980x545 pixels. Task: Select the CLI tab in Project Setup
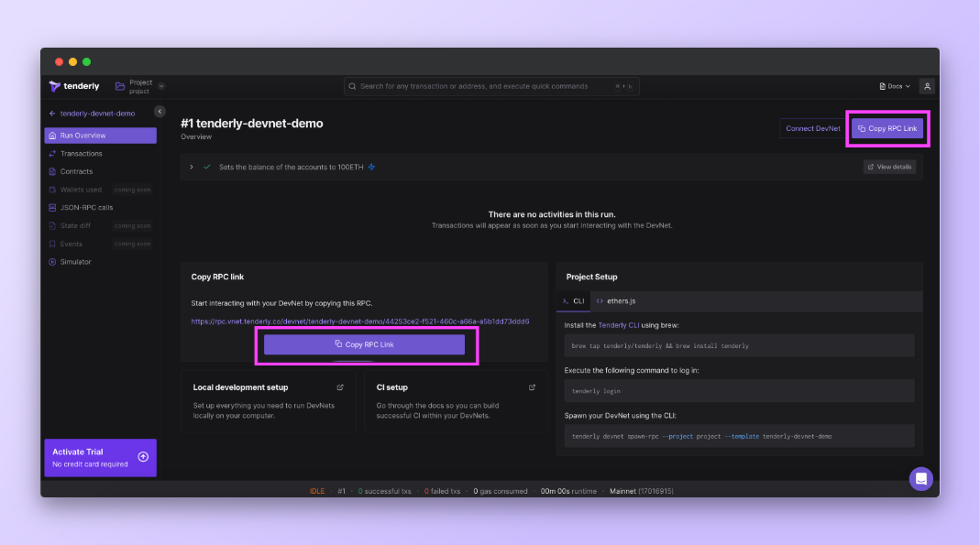(x=573, y=300)
